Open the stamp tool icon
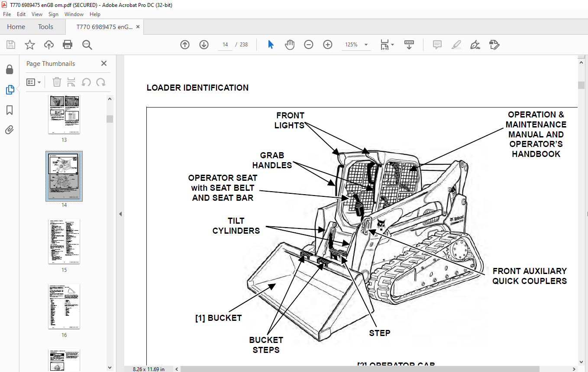The height and width of the screenshot is (372, 588). pyautogui.click(x=494, y=45)
